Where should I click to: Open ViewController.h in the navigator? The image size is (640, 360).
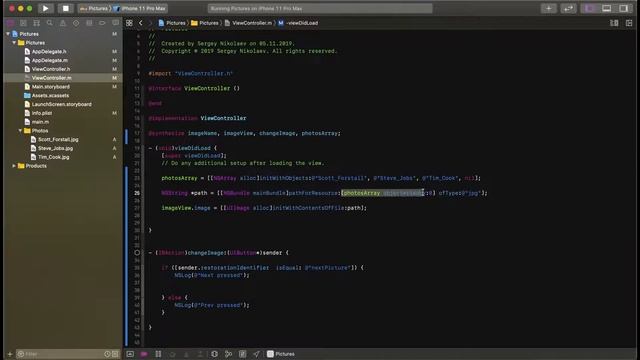tap(51, 69)
